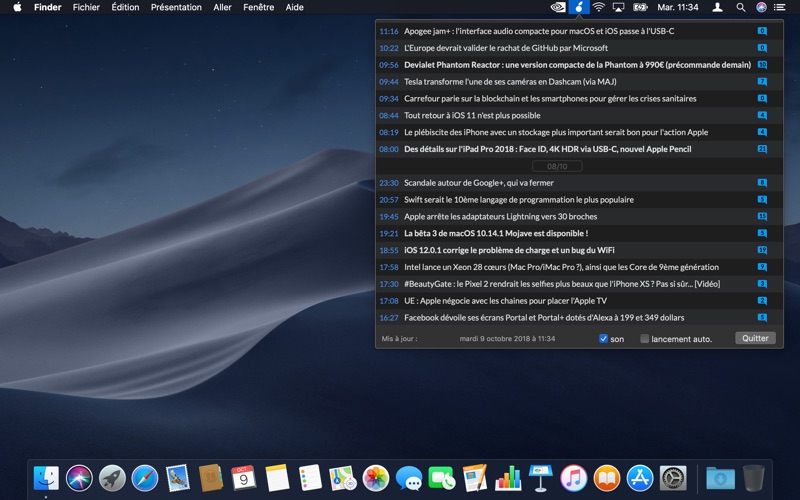Enable the "lancement auto." checkbox
The width and height of the screenshot is (800, 500).
(645, 339)
